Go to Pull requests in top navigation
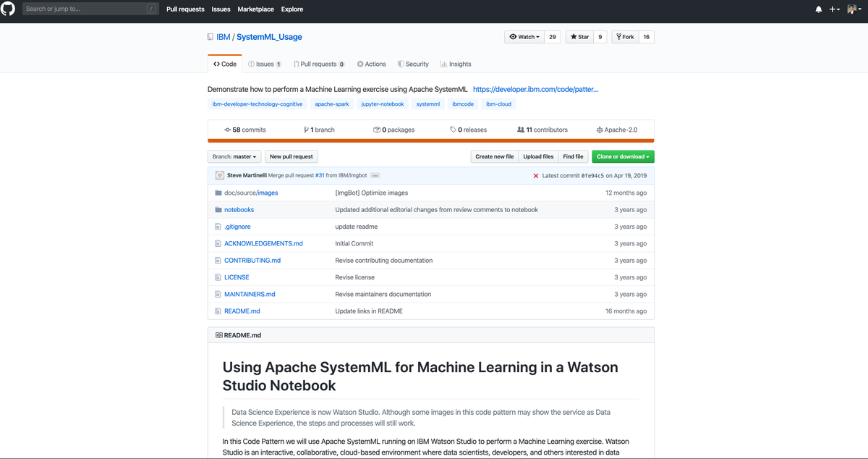 (185, 9)
